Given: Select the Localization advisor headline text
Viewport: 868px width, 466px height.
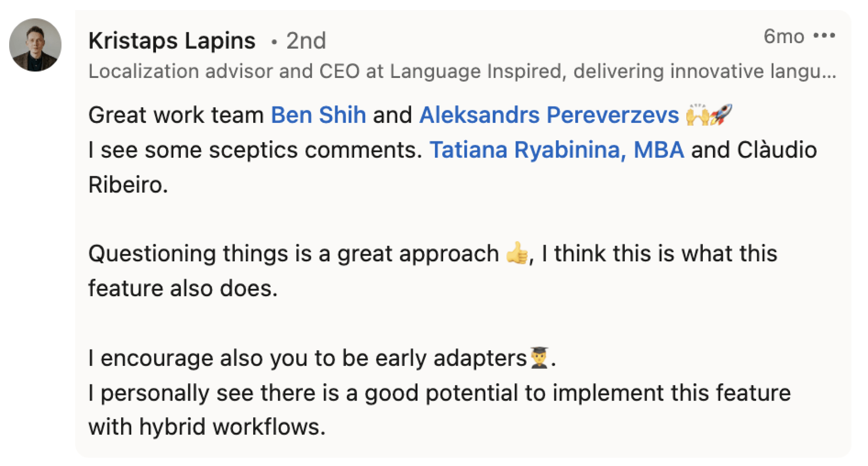Looking at the screenshot, I should (x=462, y=71).
